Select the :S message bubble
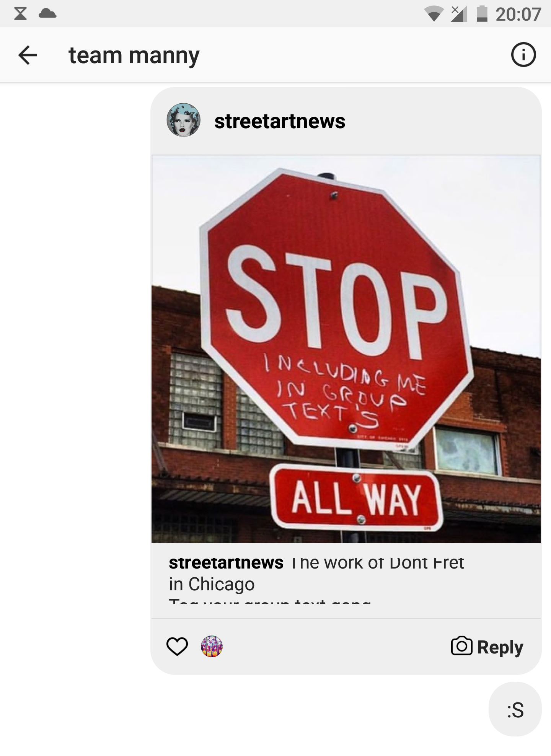551x756 pixels. 515,710
